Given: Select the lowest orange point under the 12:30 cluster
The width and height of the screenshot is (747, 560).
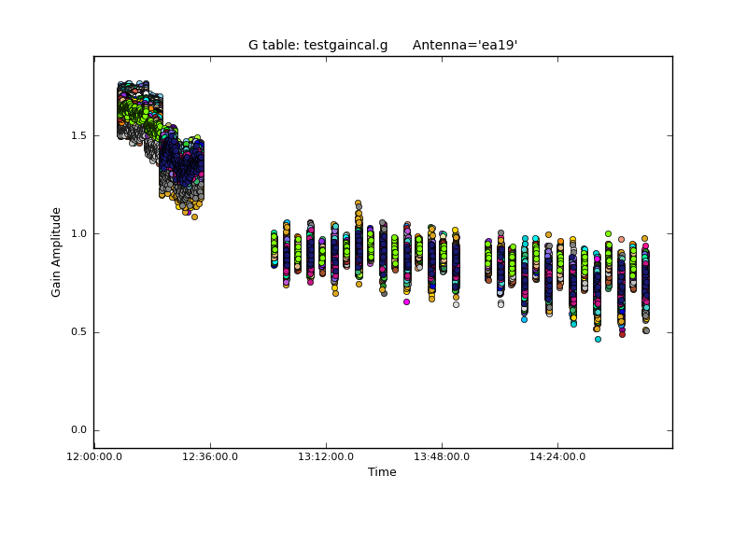Looking at the screenshot, I should coord(194,217).
